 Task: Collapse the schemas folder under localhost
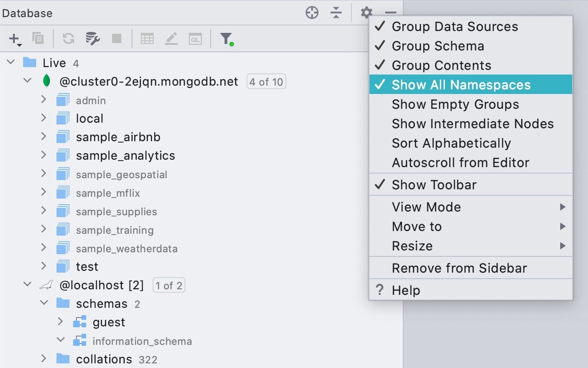[44, 303]
